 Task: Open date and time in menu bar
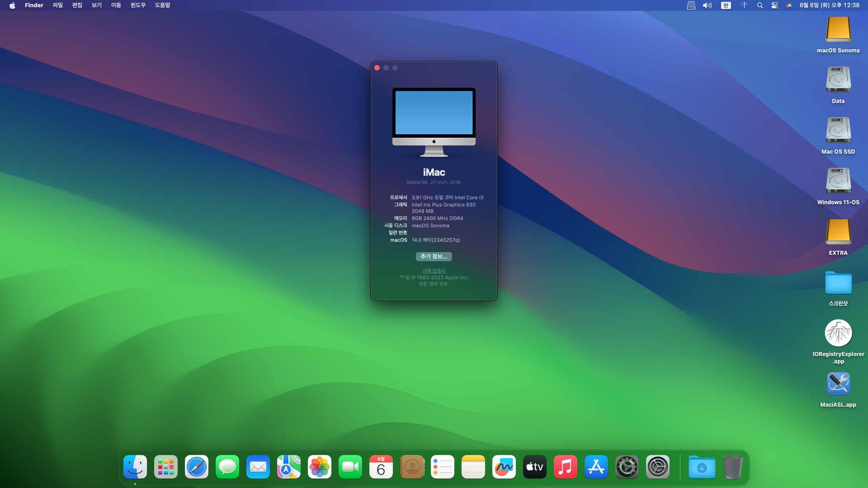click(x=830, y=5)
